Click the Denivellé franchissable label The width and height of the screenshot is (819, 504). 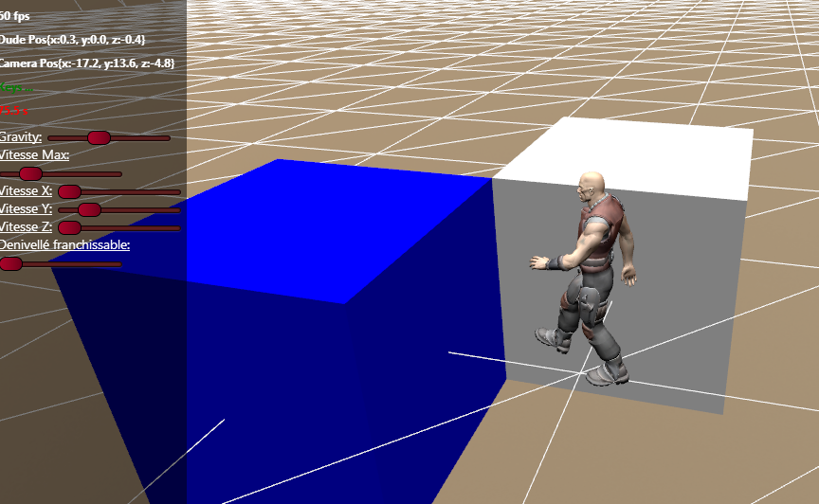point(64,245)
